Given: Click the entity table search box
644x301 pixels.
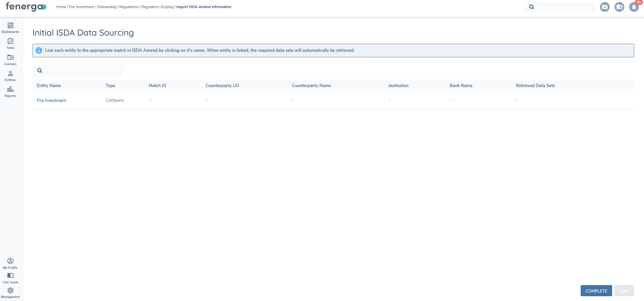Looking at the screenshot, I should [x=81, y=71].
